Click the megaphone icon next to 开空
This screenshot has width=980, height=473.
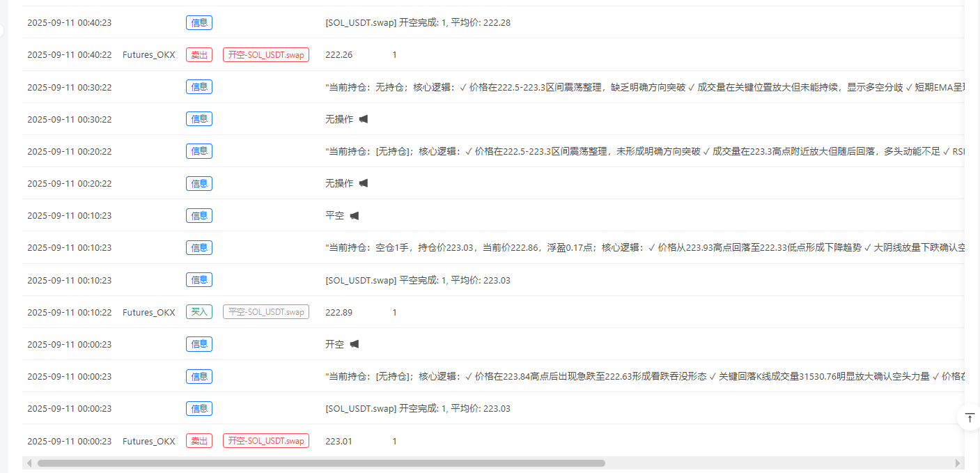tap(355, 344)
